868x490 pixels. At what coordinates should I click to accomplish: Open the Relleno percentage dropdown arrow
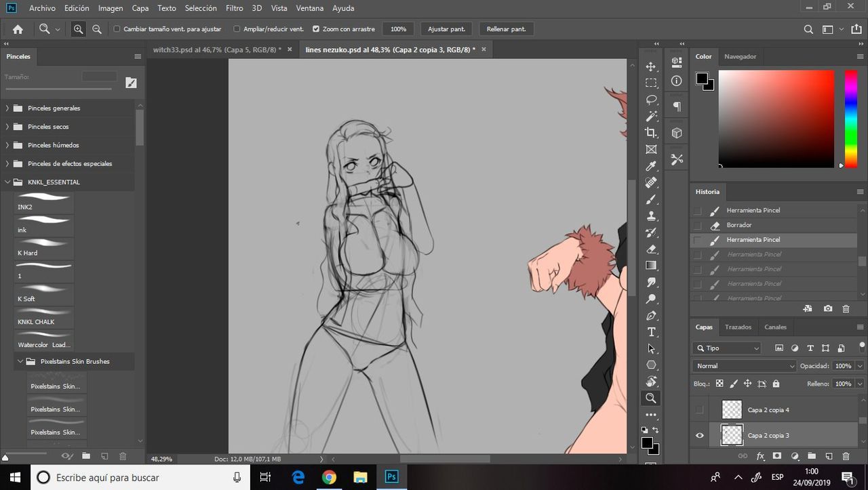pos(860,384)
